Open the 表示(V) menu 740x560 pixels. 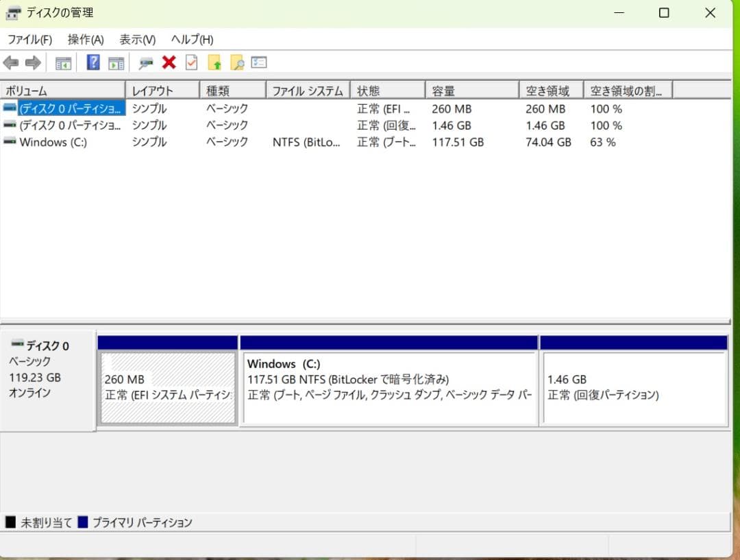pyautogui.click(x=137, y=39)
